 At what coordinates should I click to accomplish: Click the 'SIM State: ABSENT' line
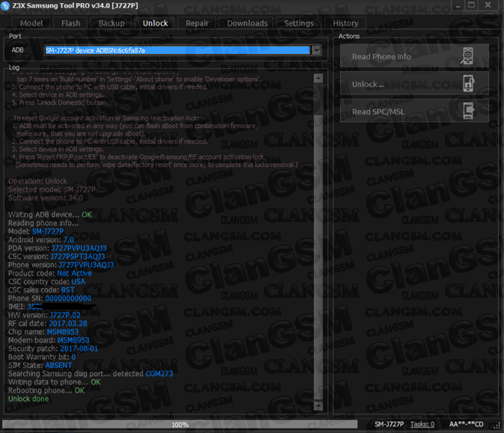pos(40,365)
